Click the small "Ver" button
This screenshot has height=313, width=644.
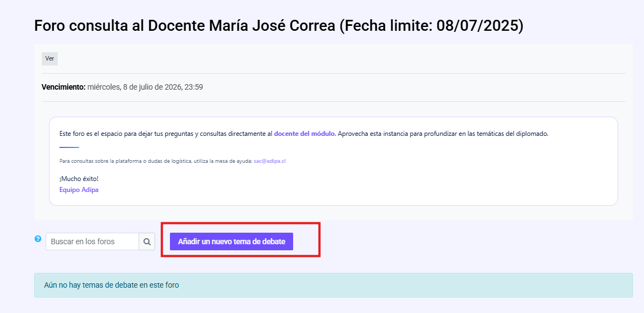(x=49, y=59)
